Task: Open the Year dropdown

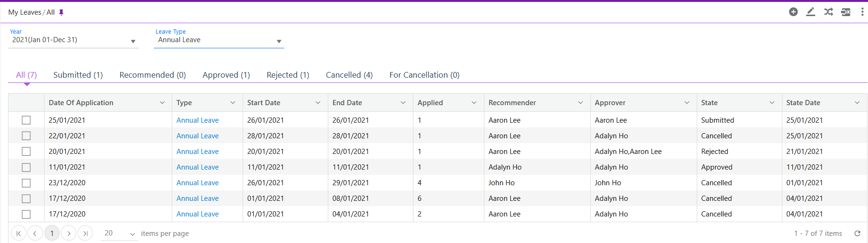Action: (133, 41)
